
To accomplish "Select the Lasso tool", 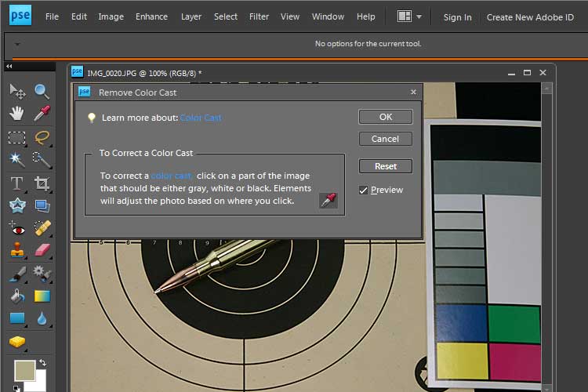I will click(x=42, y=138).
